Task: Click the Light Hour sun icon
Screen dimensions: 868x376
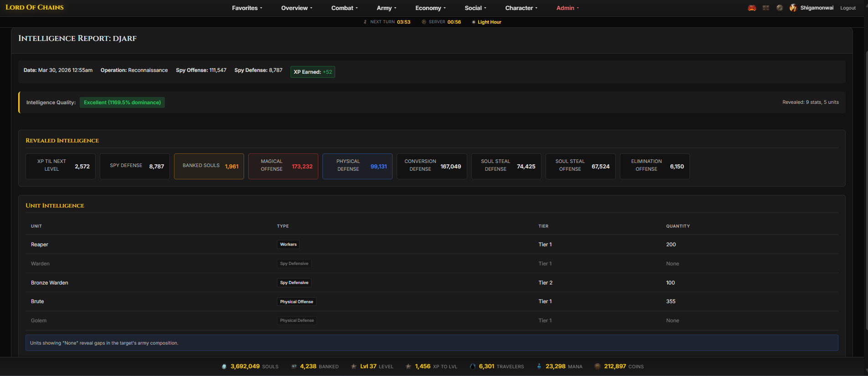Action: [474, 22]
